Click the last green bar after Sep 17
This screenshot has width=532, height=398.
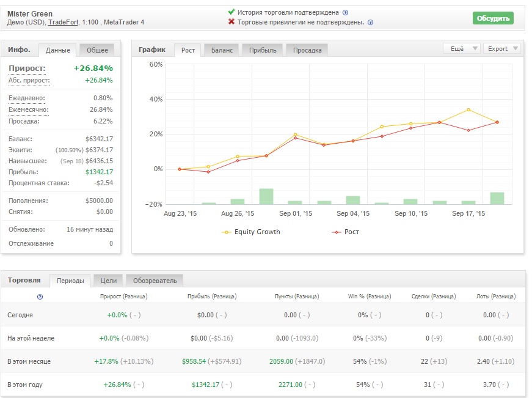pyautogui.click(x=497, y=198)
